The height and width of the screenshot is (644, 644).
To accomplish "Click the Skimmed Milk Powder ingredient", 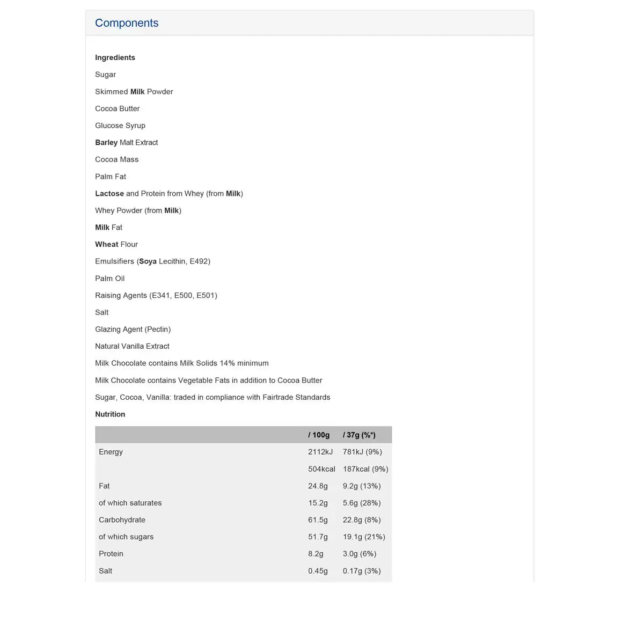I will tap(134, 92).
